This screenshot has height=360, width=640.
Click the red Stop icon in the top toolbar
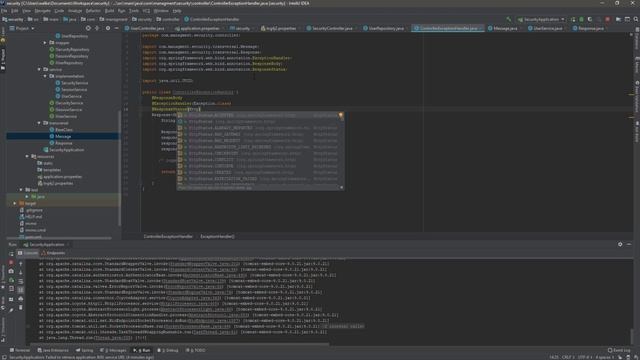tap(607, 19)
